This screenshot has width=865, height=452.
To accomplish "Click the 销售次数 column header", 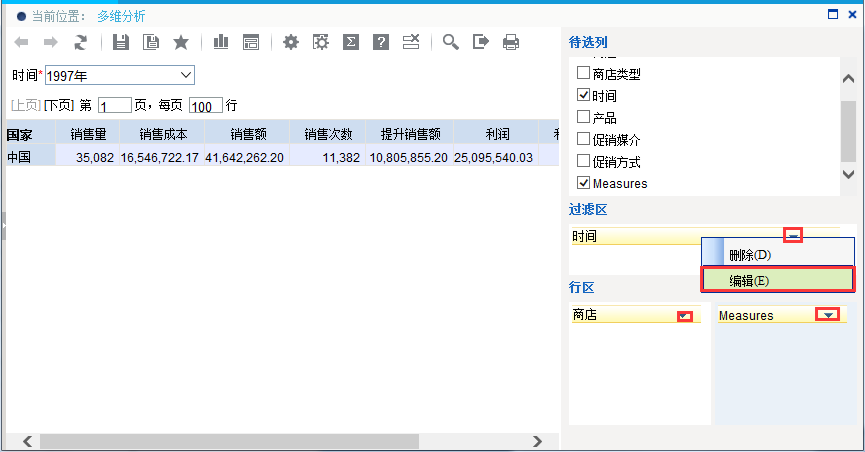I will (x=328, y=134).
